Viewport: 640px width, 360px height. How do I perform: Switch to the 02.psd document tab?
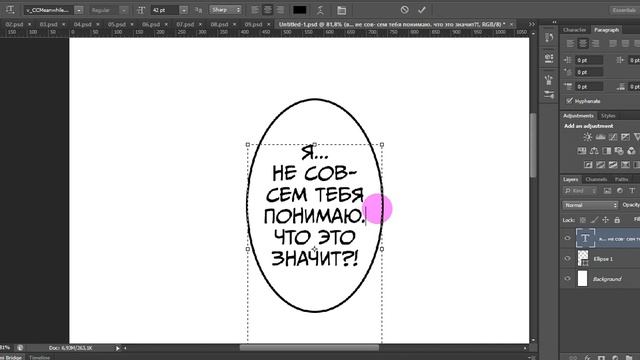(x=14, y=24)
